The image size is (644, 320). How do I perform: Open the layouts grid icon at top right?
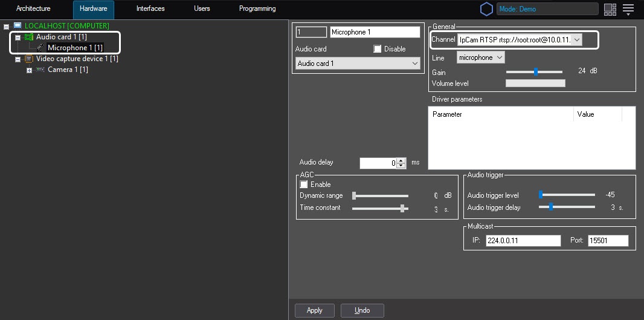pos(610,9)
